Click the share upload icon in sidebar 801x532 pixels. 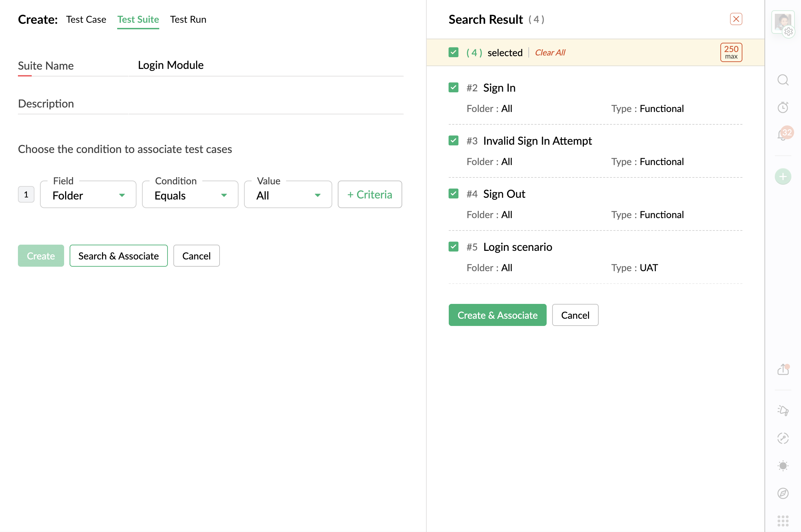783,369
